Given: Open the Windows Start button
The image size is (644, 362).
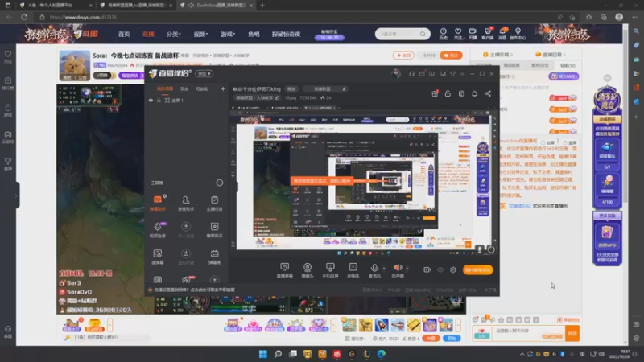Looking at the screenshot, I should coord(263,354).
